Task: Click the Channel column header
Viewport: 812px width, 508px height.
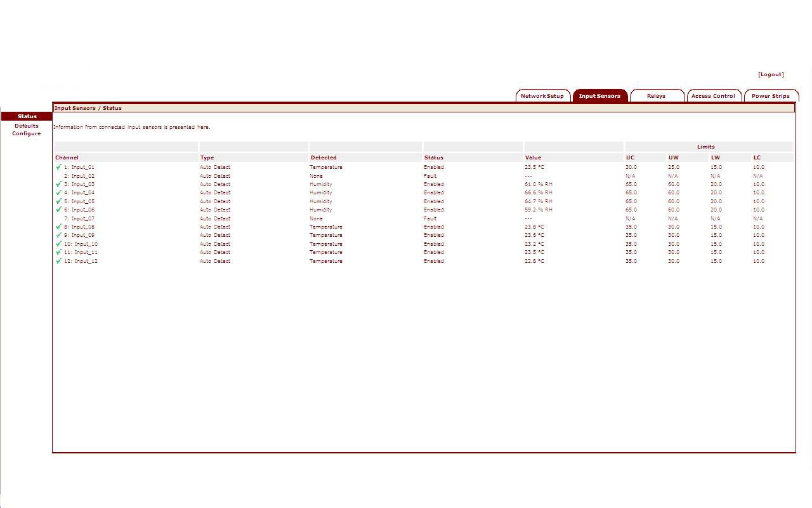Action: [x=67, y=157]
